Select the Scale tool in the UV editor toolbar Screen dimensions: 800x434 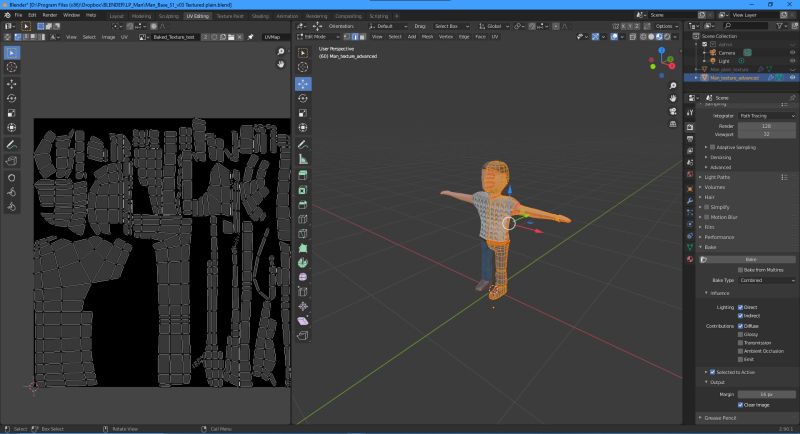[x=12, y=113]
